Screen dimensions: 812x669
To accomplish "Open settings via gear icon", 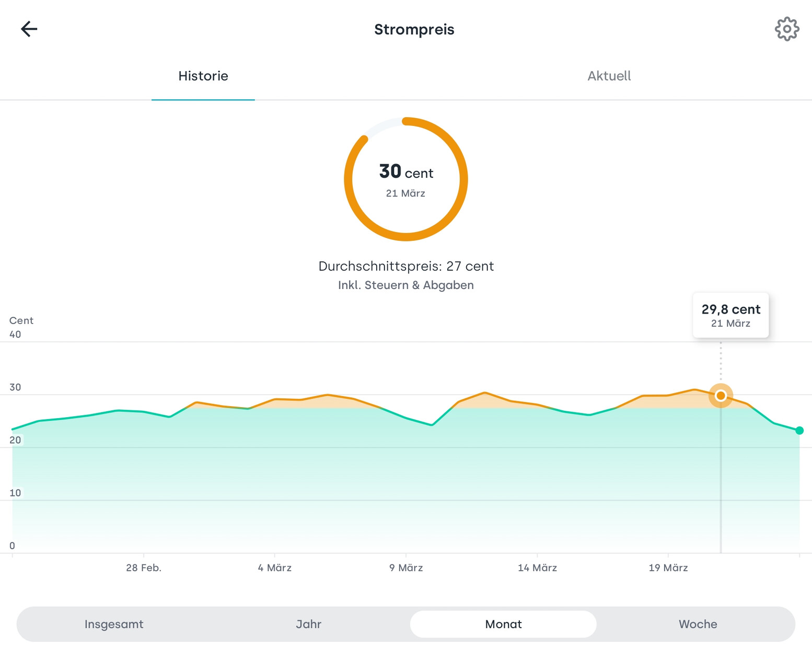I will pyautogui.click(x=786, y=29).
